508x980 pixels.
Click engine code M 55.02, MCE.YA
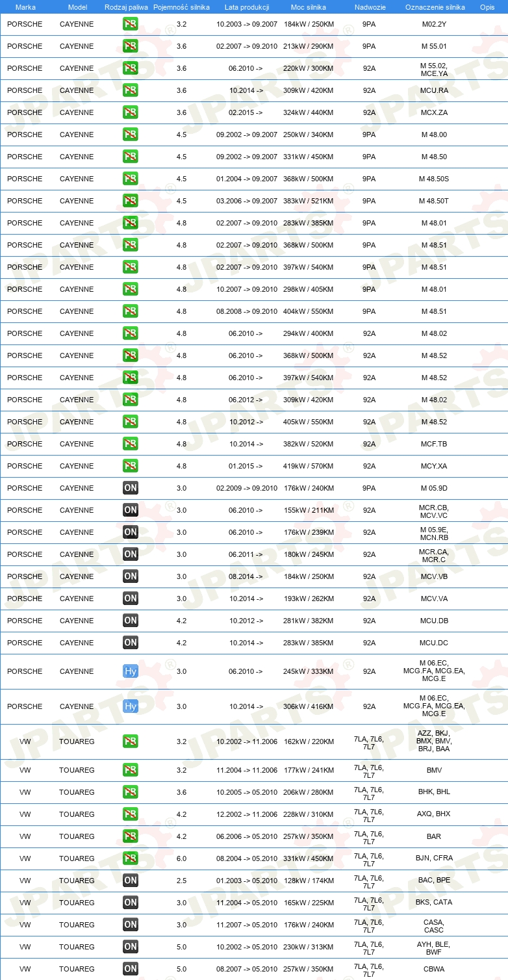click(x=434, y=70)
